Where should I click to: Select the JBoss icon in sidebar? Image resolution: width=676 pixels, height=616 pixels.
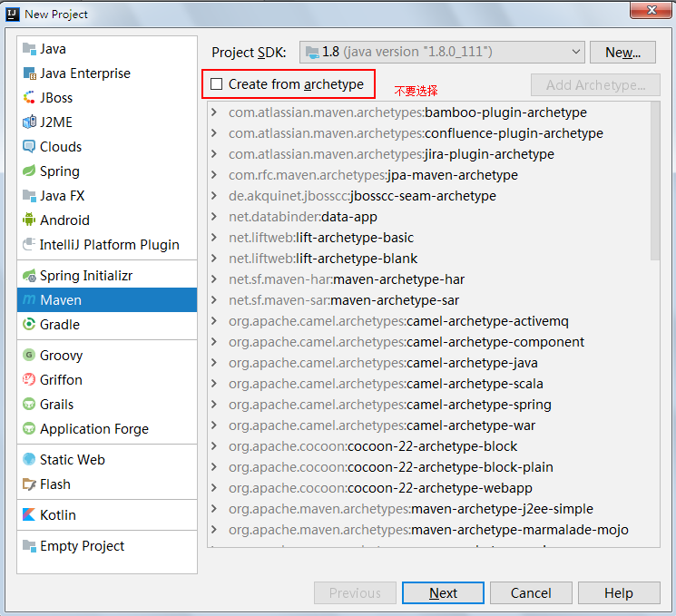pyautogui.click(x=29, y=98)
